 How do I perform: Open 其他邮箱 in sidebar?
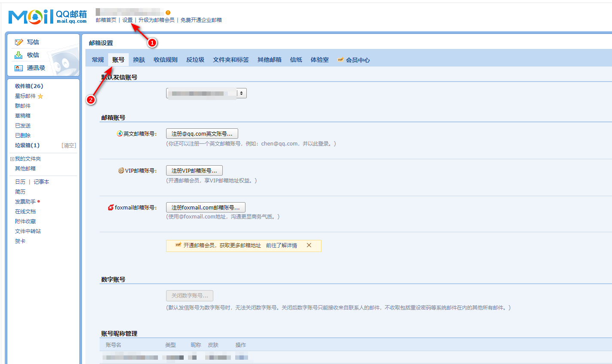[x=25, y=169]
